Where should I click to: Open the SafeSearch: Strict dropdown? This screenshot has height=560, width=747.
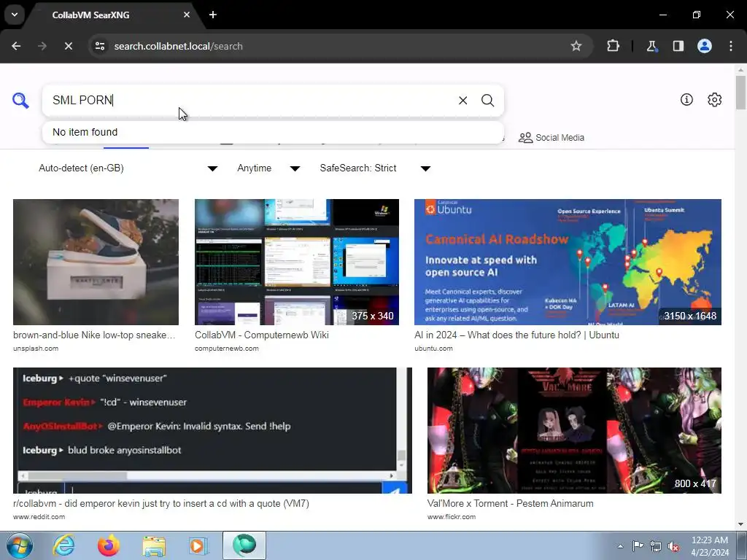pyautogui.click(x=375, y=168)
